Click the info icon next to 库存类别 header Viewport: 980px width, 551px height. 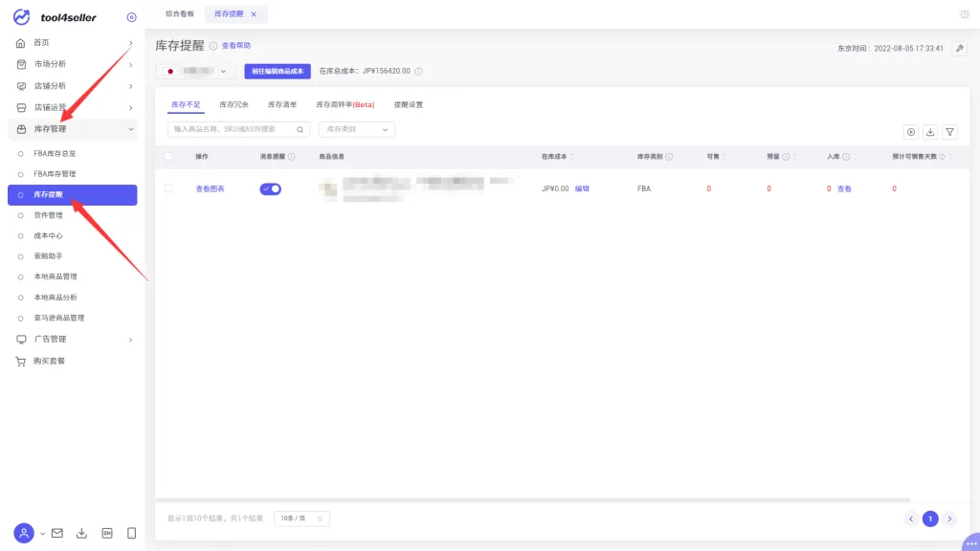click(x=669, y=157)
